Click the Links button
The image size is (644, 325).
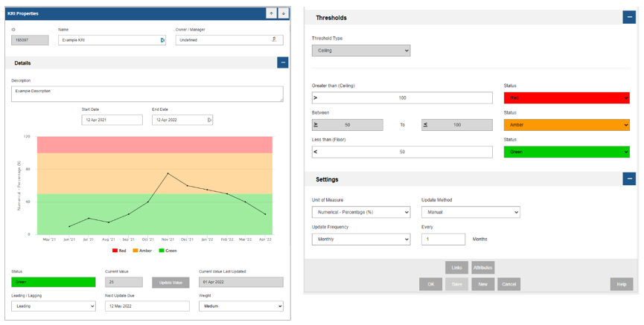tap(456, 268)
